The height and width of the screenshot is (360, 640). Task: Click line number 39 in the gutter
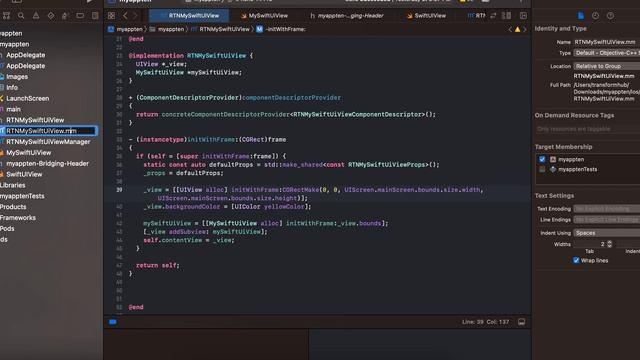click(119, 190)
